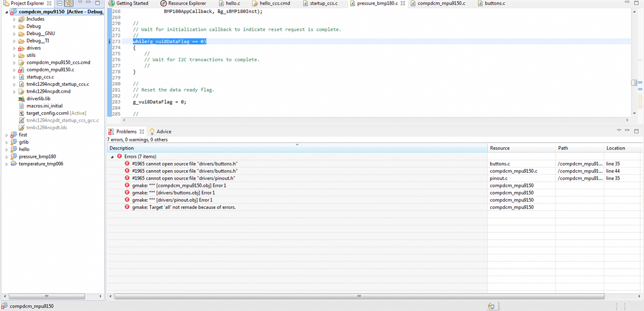644x311 pixels.
Task: Expand the drivers folder
Action: pyautogui.click(x=14, y=48)
